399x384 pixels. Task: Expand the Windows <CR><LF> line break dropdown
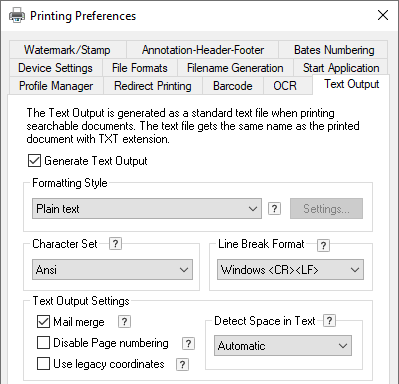coord(290,269)
